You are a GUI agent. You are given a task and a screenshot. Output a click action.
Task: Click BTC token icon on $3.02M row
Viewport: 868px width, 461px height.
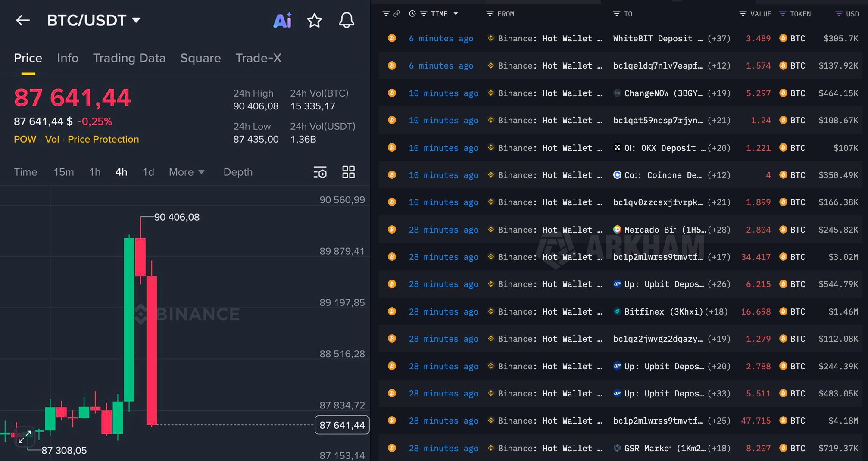click(x=783, y=257)
